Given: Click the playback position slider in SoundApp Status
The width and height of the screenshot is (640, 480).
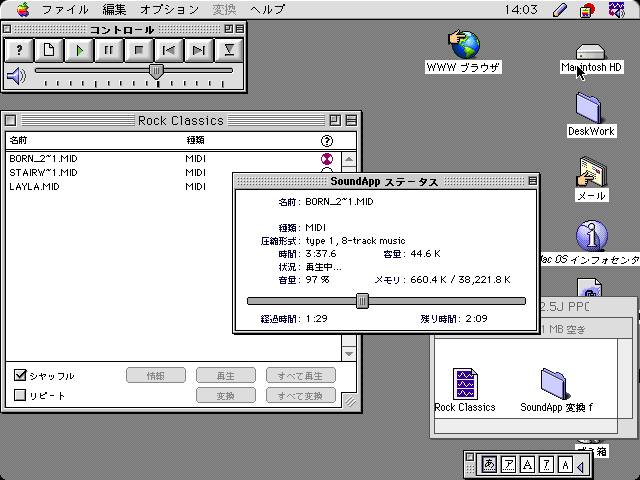Looking at the screenshot, I should point(362,301).
